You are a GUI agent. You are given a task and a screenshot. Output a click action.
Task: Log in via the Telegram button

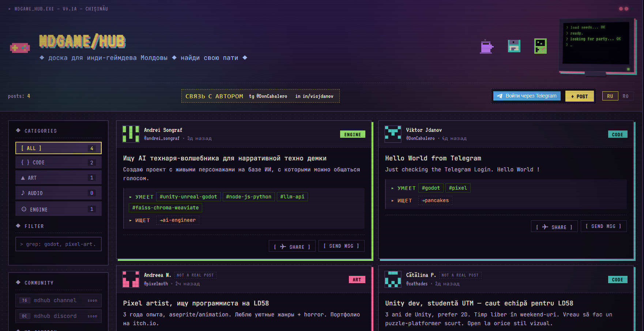527,96
